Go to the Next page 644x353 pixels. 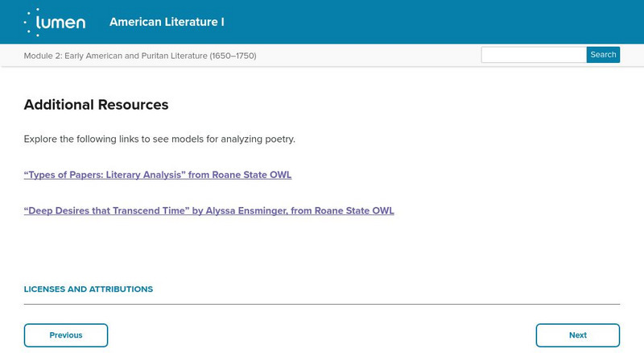pyautogui.click(x=577, y=335)
